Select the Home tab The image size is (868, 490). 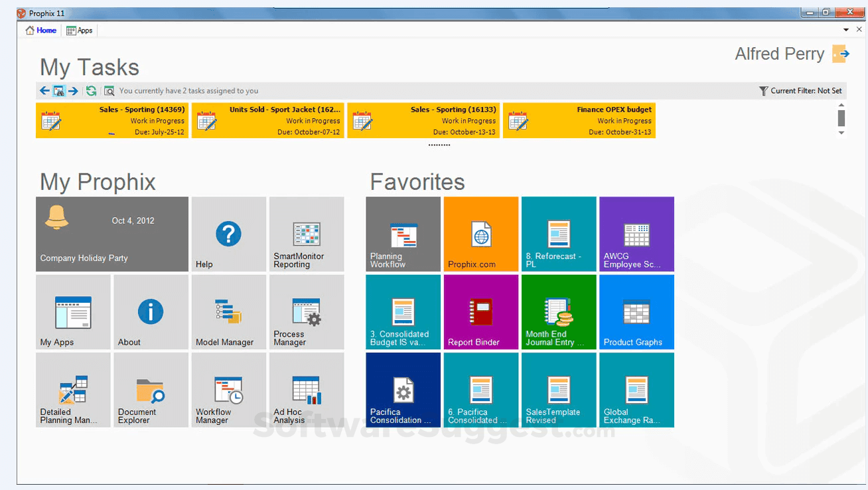point(40,29)
